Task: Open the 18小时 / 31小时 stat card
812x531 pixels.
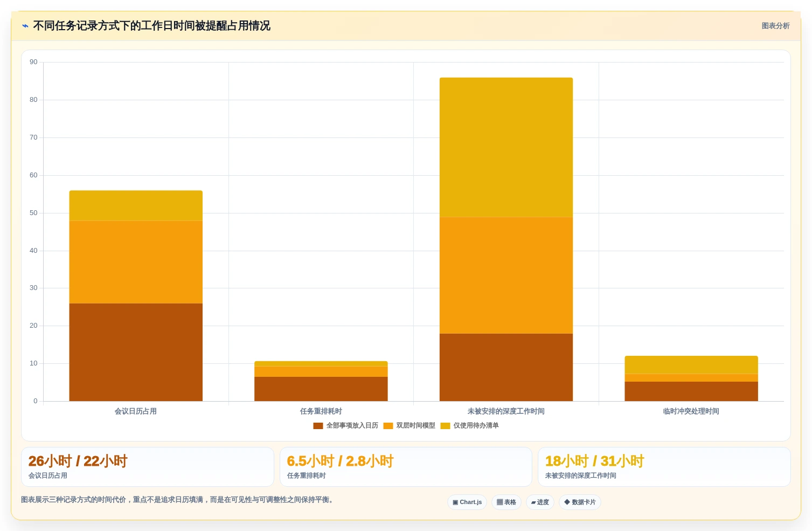Action: [x=664, y=467]
